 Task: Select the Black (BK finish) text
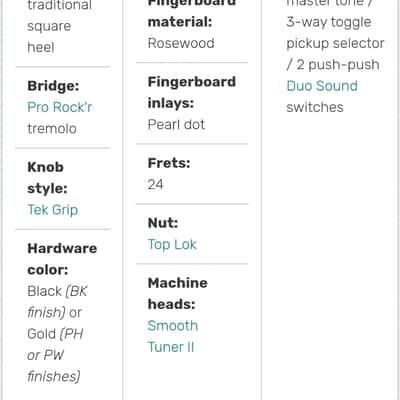click(57, 302)
